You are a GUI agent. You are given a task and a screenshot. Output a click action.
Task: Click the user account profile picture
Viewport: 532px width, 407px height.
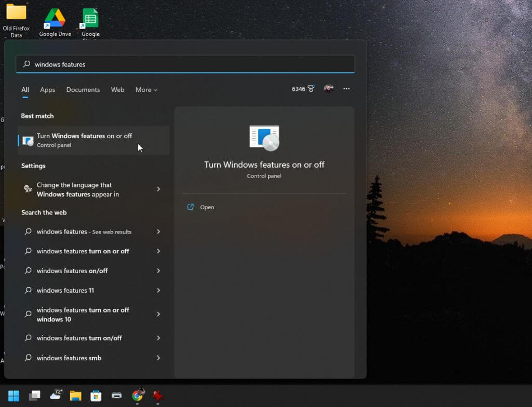328,89
